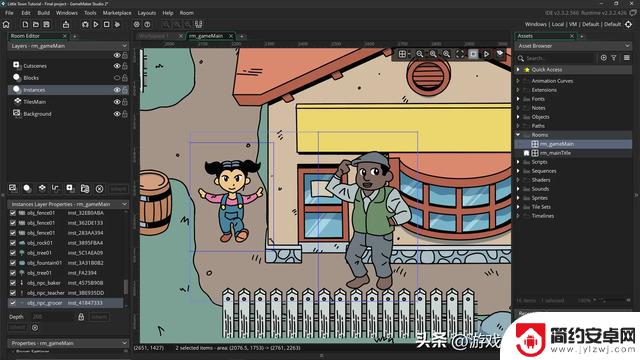
Task: Create a new project via toolbar
Action: (x=25, y=24)
